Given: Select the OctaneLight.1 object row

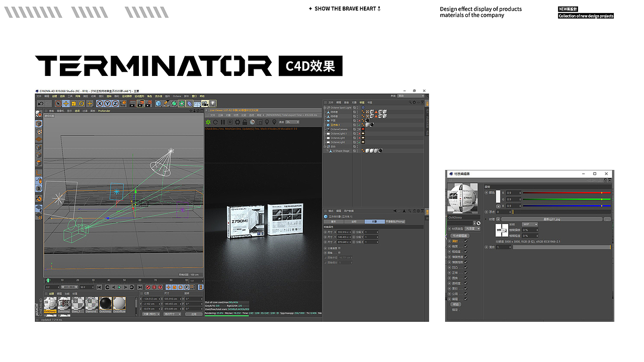Looking at the screenshot, I should coord(338,134).
